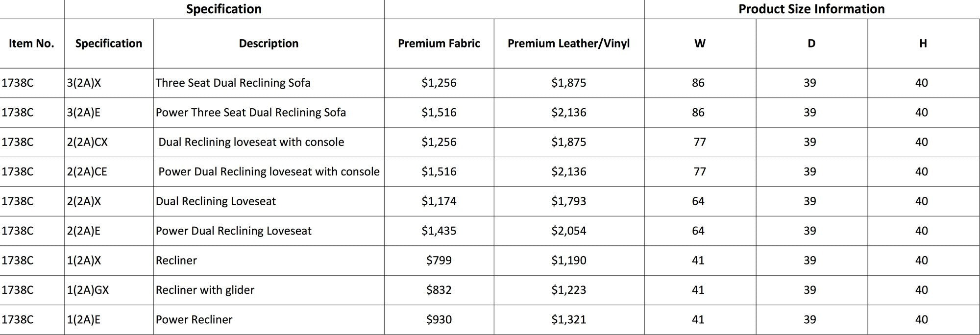Select the $1,321 leather/vinyl price cell
This screenshot has width=980, height=335.
click(x=569, y=320)
